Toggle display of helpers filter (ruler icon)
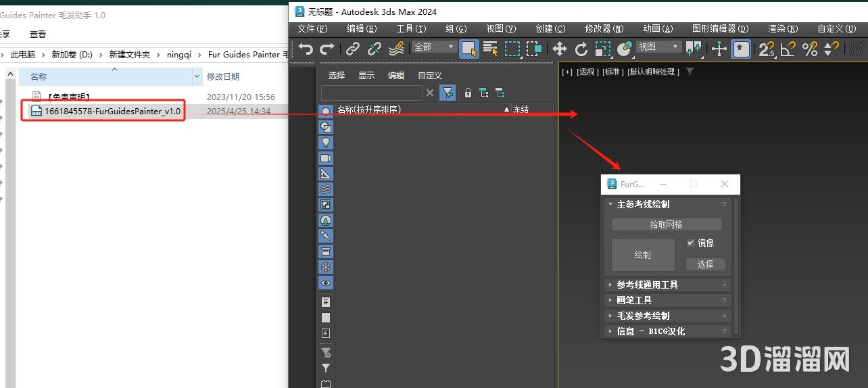Image resolution: width=868 pixels, height=388 pixels. click(x=326, y=174)
